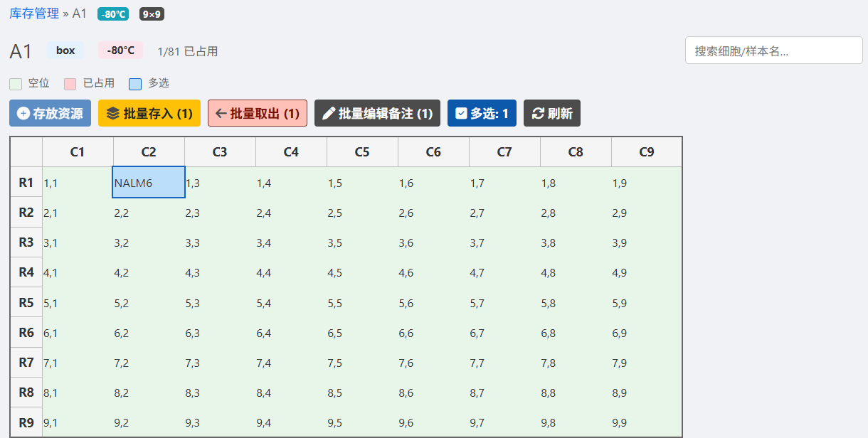Select empty cell 4,4
The image size is (868, 438).
coord(291,272)
